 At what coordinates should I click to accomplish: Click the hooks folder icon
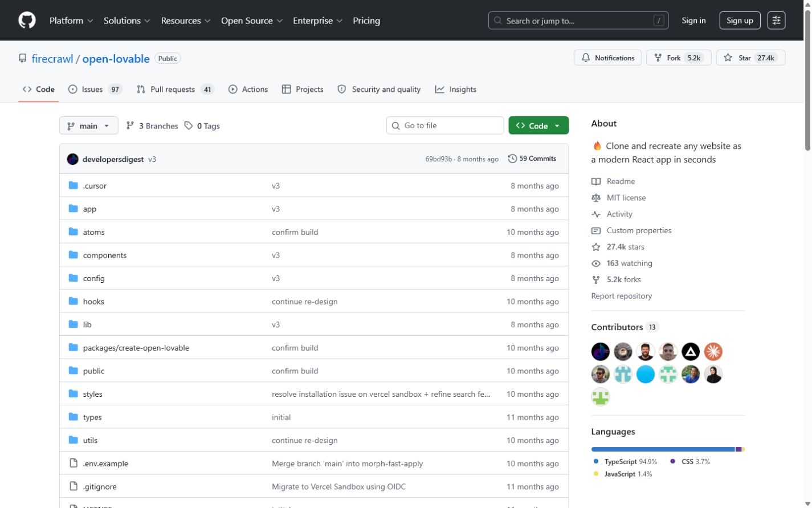(74, 301)
